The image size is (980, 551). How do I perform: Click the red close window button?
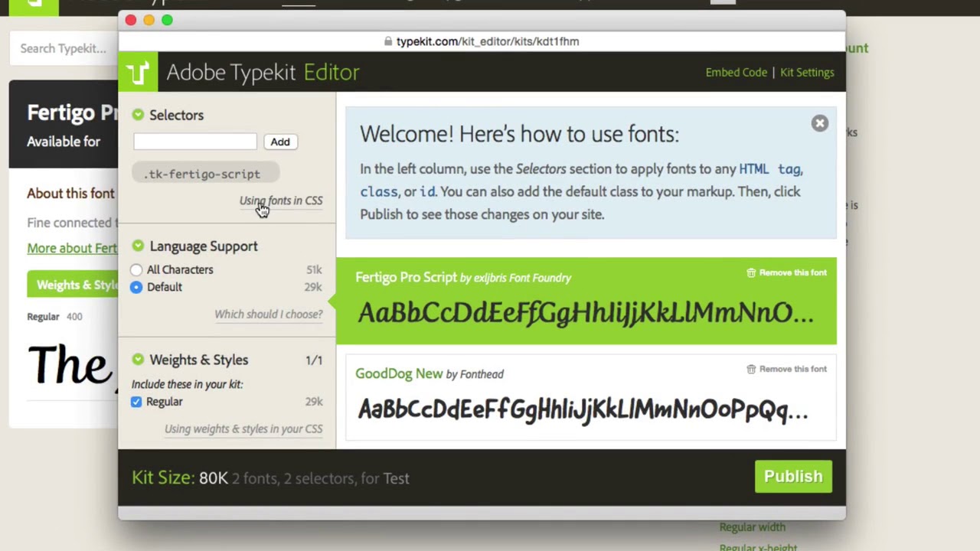click(131, 20)
